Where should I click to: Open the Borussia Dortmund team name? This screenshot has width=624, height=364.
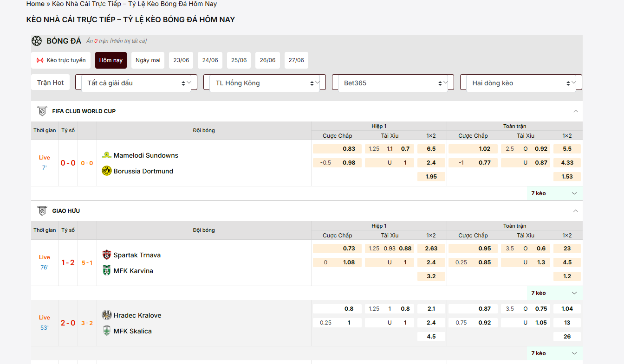[x=143, y=171]
